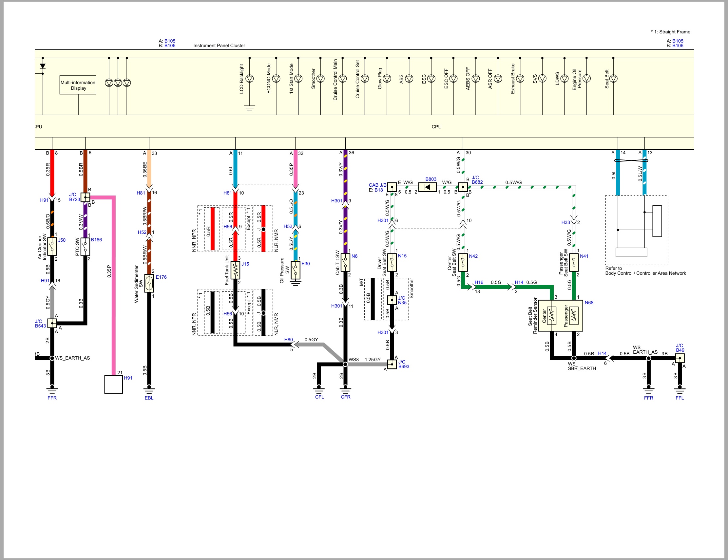Click the ABS indicator lamp symbol

pyautogui.click(x=409, y=79)
